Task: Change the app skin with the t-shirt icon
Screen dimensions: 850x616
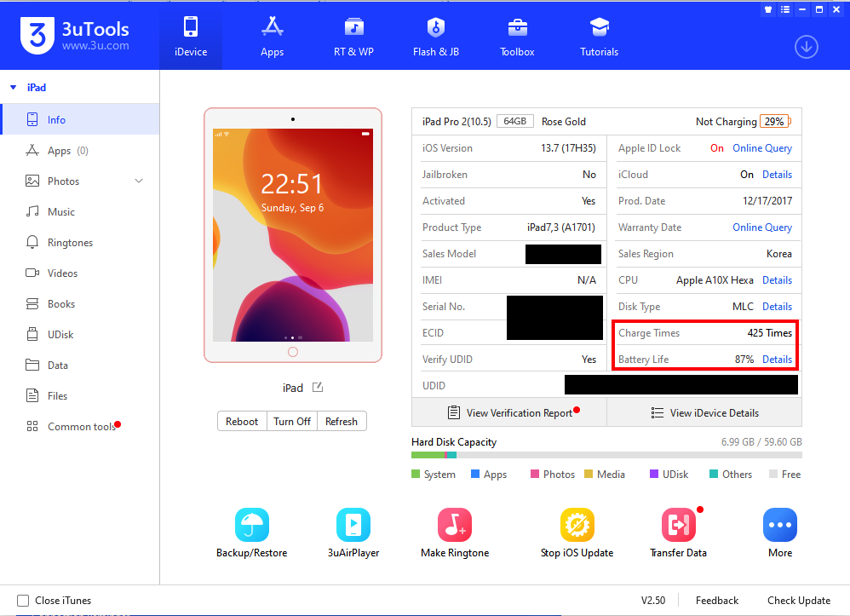Action: pyautogui.click(x=766, y=9)
